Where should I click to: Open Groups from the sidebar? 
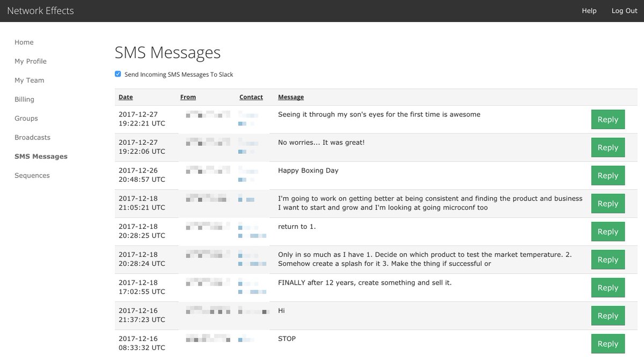(x=26, y=118)
